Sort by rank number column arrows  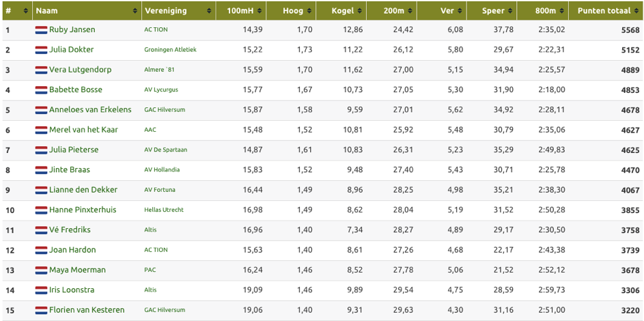26,12
